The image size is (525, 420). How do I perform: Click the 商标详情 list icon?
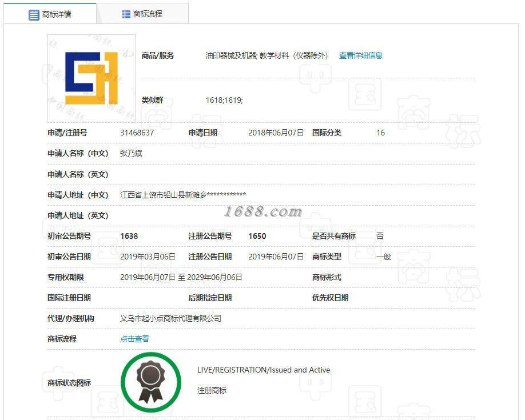(34, 15)
